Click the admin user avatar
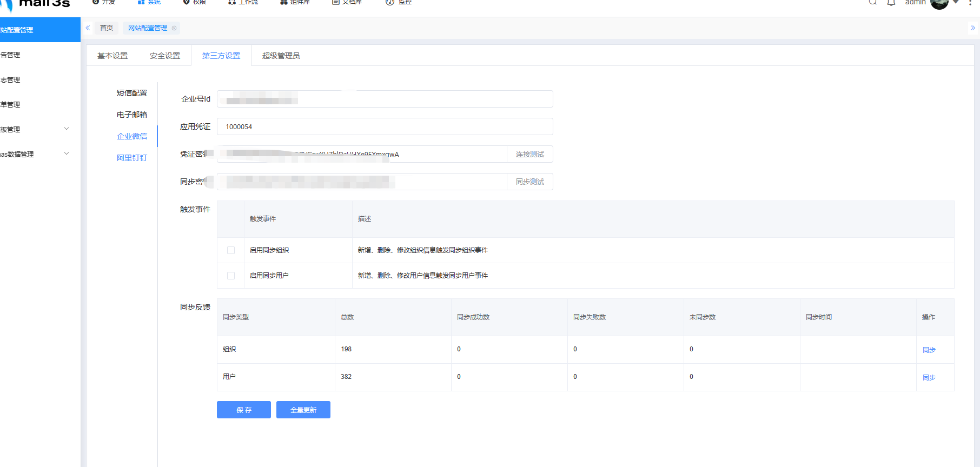The image size is (980, 467). click(939, 3)
